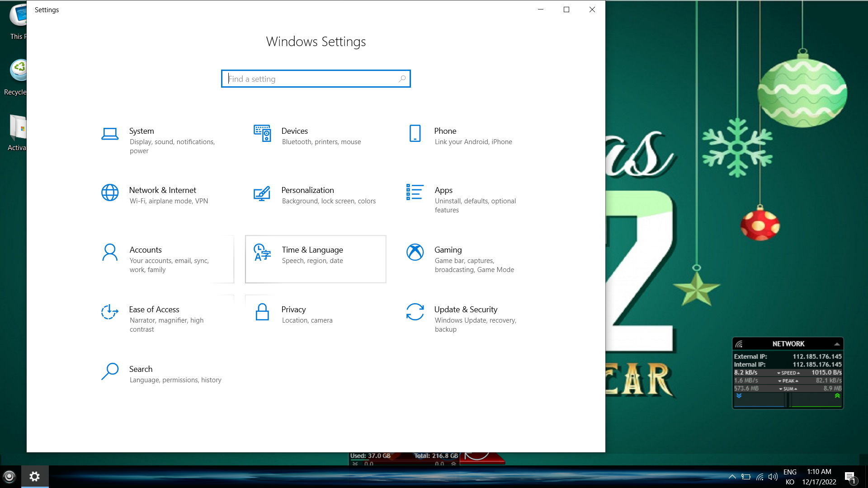Open the Accounts person icon
Screen dimensions: 868x488
110,253
